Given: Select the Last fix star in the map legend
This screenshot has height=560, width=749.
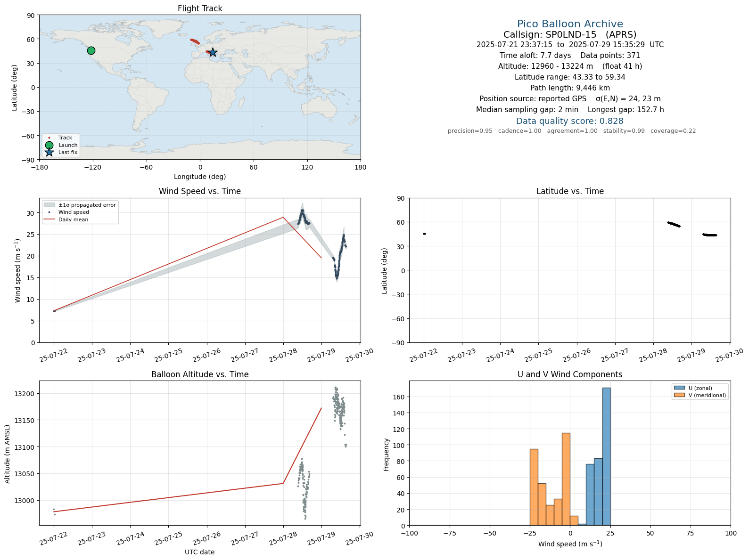Looking at the screenshot, I should coord(49,152).
